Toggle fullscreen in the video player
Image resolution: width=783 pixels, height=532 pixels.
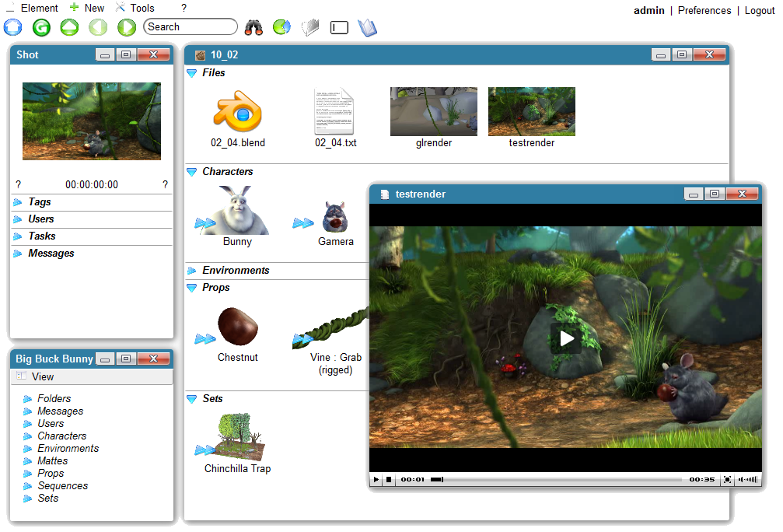point(727,480)
